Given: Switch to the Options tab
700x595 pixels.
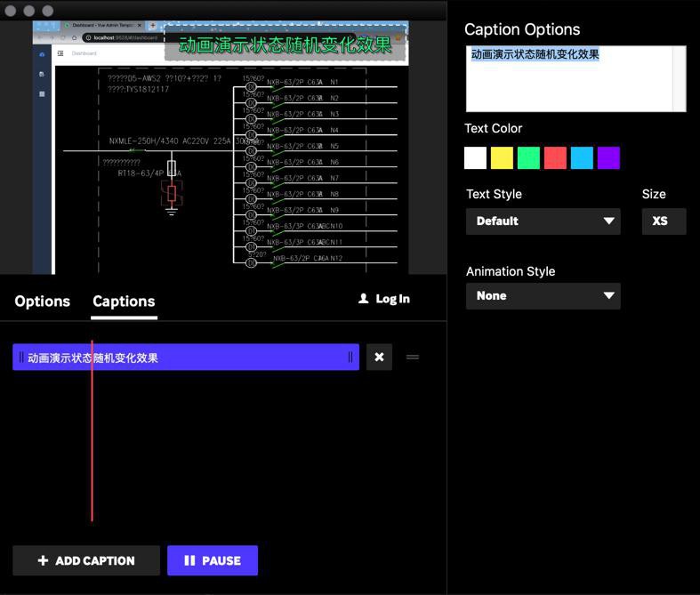Looking at the screenshot, I should pos(43,302).
